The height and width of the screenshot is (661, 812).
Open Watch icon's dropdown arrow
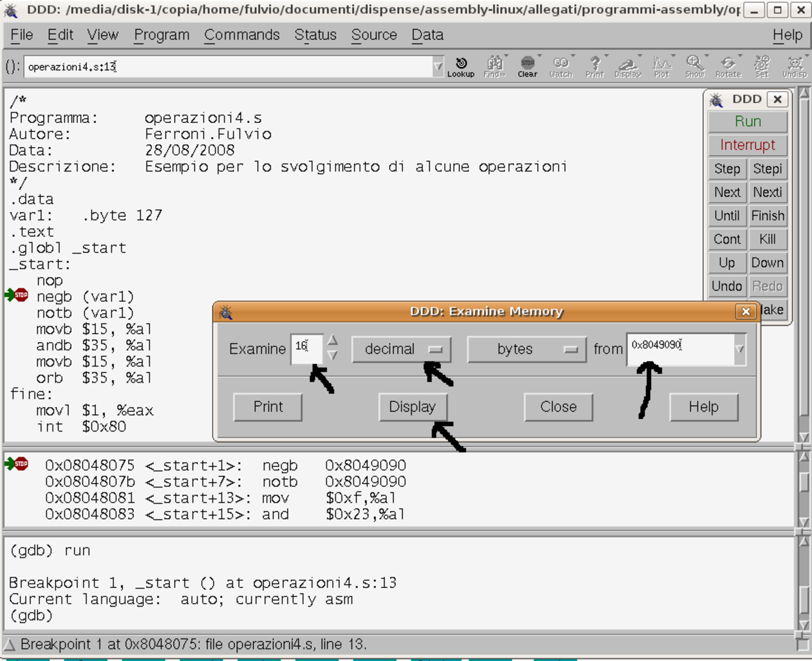[573, 56]
